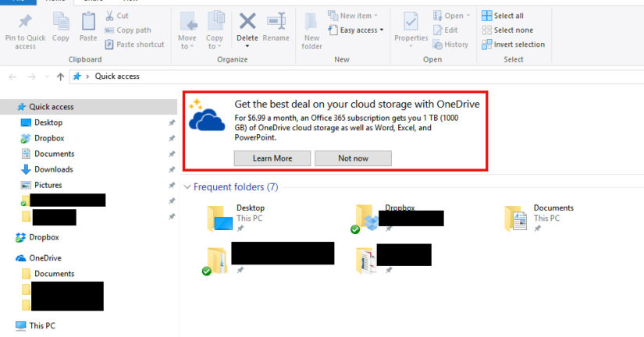
Task: Click the Copy path option
Action: [128, 30]
